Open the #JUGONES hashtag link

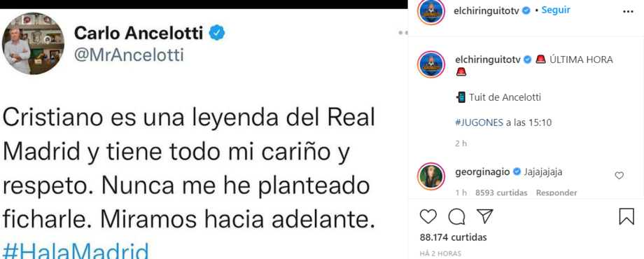(x=479, y=122)
